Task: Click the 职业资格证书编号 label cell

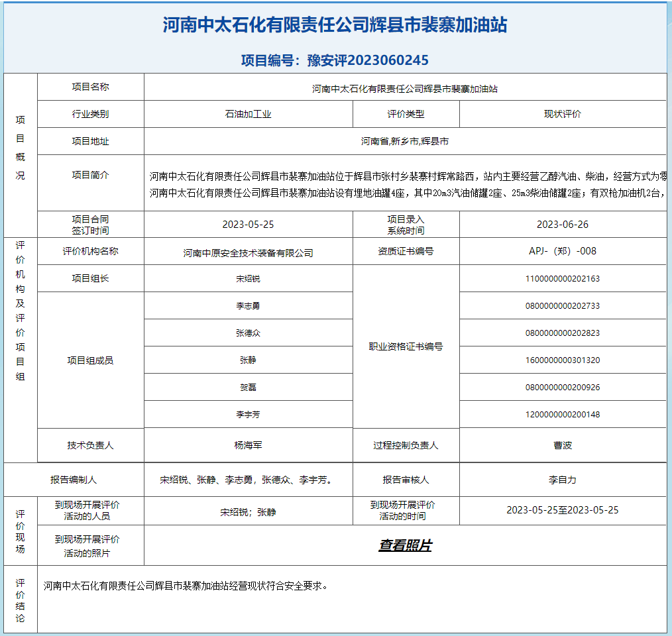Action: coord(406,346)
